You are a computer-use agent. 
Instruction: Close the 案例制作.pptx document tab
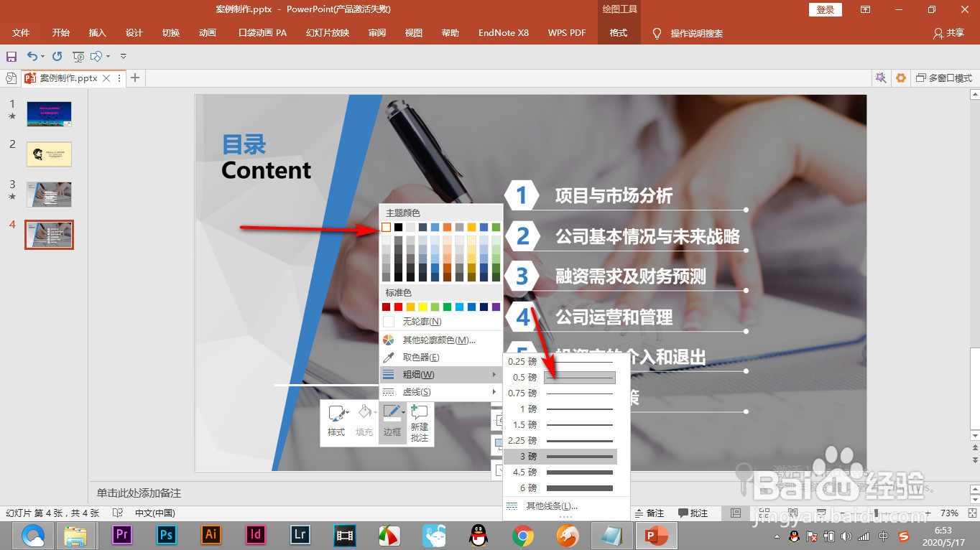(x=106, y=78)
